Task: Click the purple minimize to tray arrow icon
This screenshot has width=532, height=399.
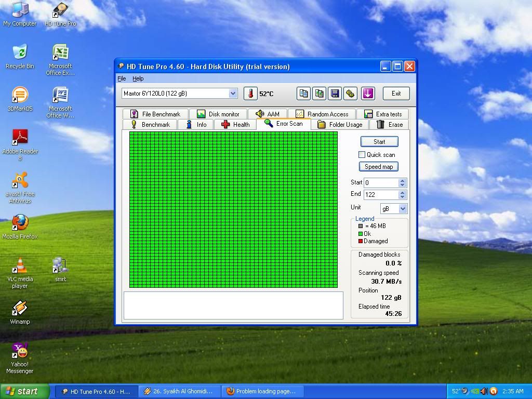Action: tap(368, 94)
